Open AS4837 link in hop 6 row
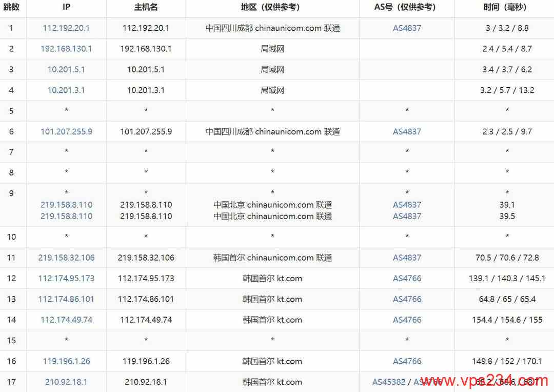Image resolution: width=554 pixels, height=392 pixels. click(x=407, y=131)
